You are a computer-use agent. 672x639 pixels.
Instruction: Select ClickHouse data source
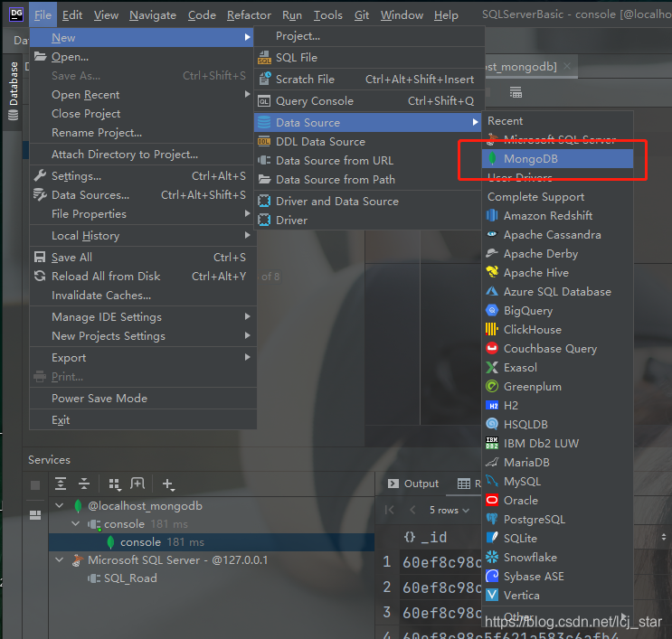tap(557, 329)
